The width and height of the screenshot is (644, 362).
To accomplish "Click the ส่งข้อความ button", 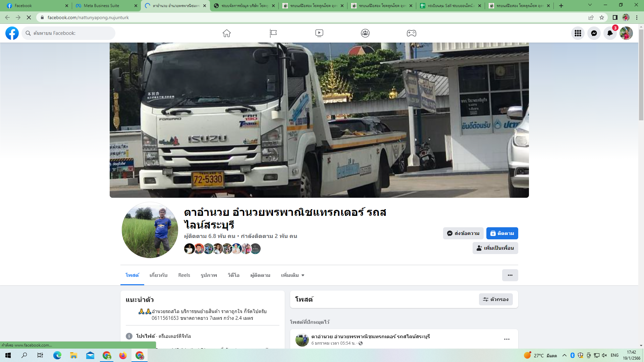I will 463,233.
